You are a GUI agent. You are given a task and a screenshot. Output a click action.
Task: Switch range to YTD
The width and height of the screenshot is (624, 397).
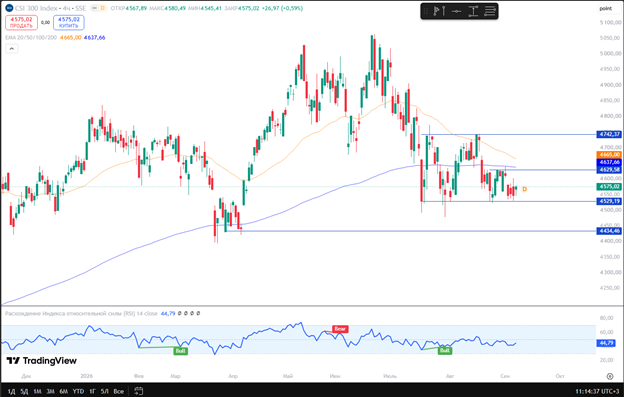(78, 391)
